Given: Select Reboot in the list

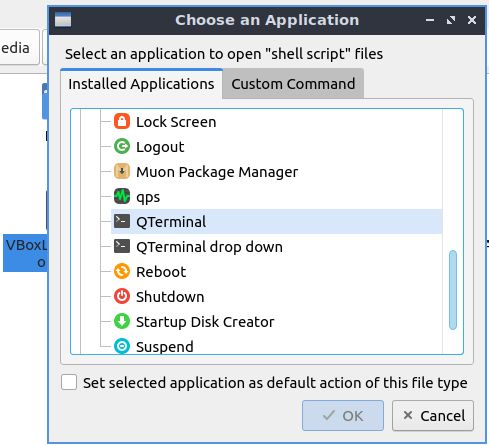Looking at the screenshot, I should (276, 272).
